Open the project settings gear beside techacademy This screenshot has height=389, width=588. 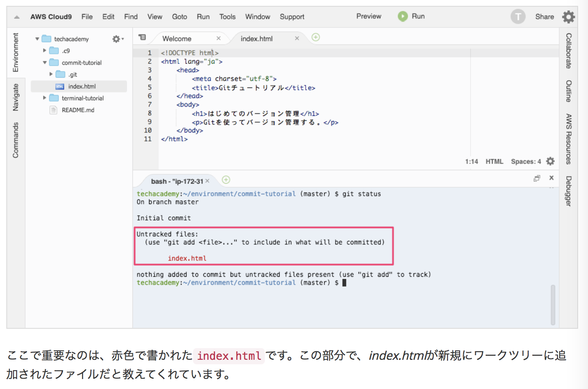[115, 39]
